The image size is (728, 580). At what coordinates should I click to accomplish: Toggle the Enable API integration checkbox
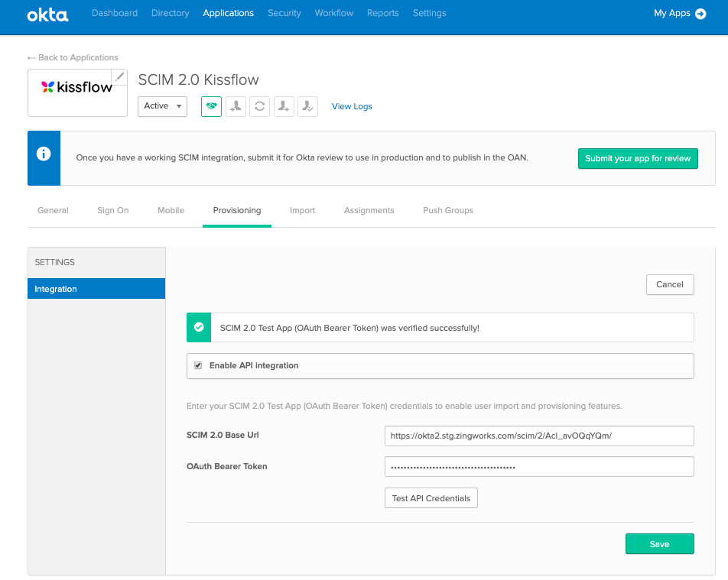point(198,365)
